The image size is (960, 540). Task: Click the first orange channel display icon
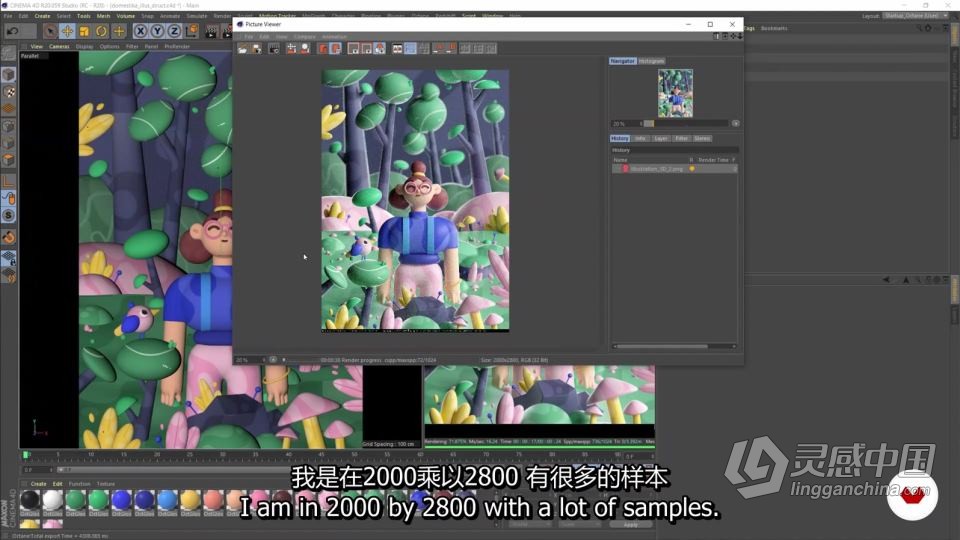323,48
